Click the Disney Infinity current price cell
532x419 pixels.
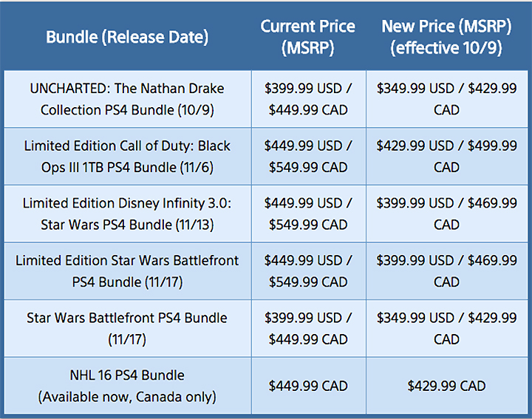pos(308,214)
